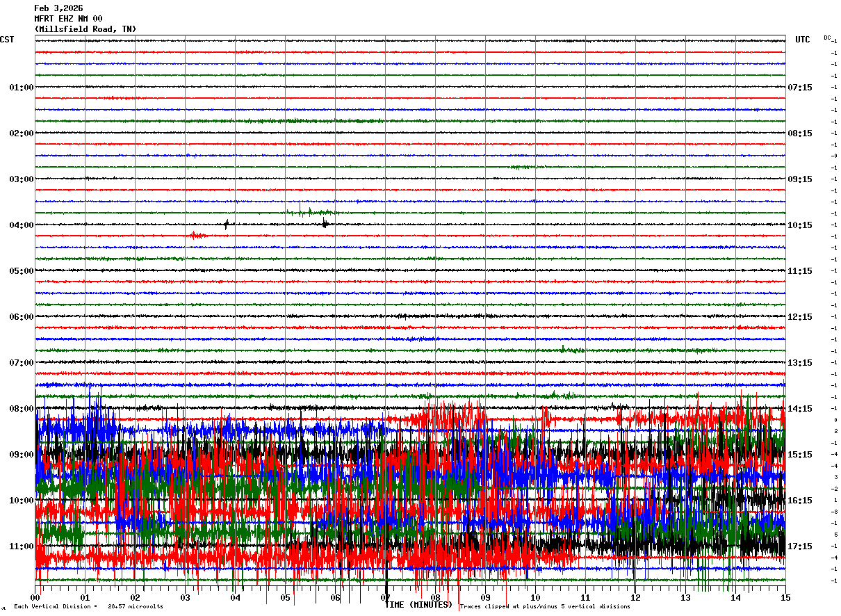Click minute tick label '02' on time axis
The image size is (841, 616).
[136, 598]
